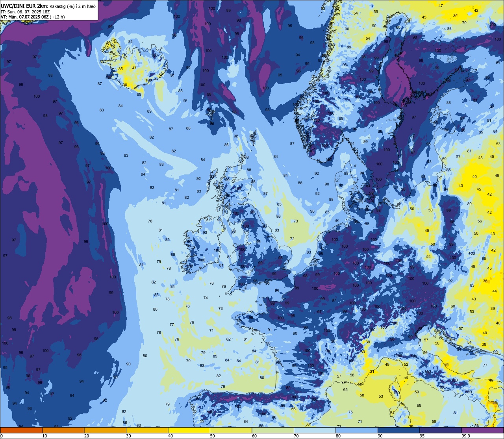Pick the bright yellow 40–50 legend swatch

tap(189, 430)
